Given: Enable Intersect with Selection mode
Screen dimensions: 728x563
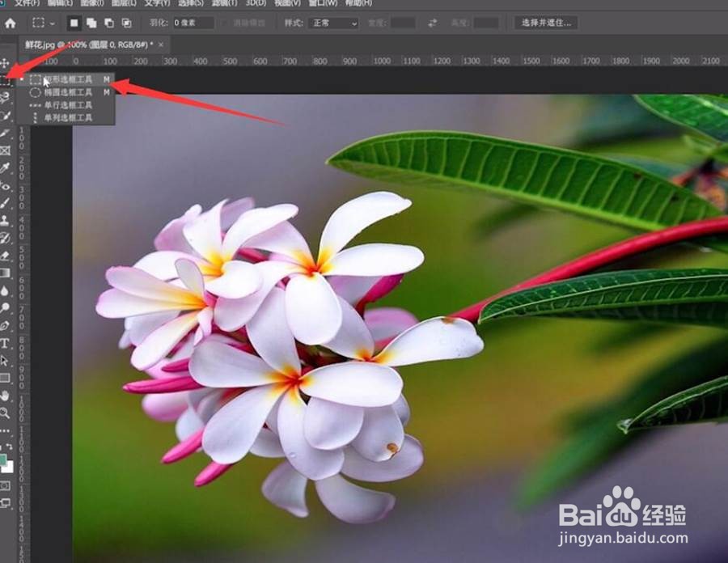Looking at the screenshot, I should 126,23.
